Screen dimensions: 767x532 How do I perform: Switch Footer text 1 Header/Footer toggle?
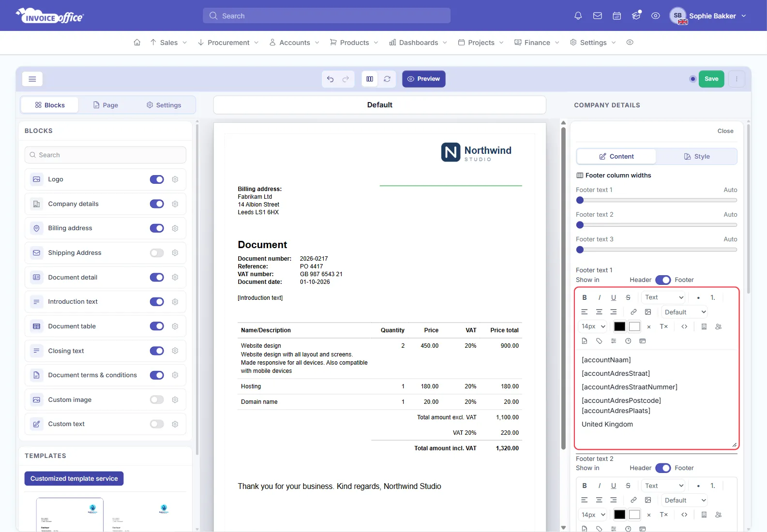[x=663, y=280]
